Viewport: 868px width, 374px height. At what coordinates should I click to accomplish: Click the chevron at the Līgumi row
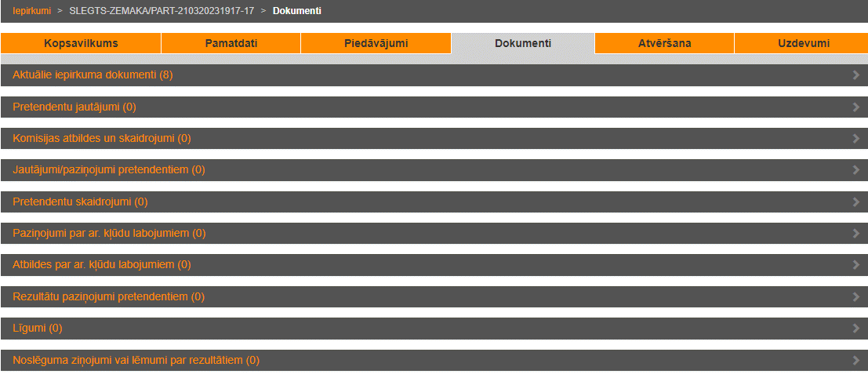point(855,329)
